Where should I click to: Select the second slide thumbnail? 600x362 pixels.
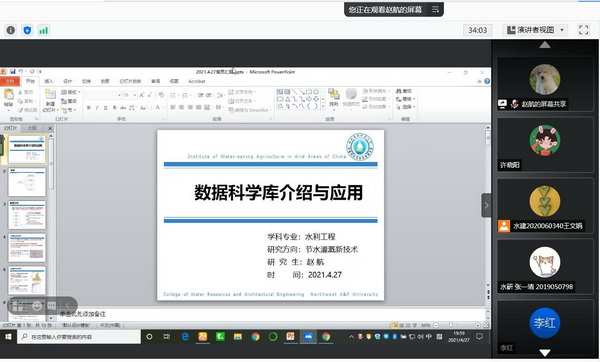(x=27, y=182)
